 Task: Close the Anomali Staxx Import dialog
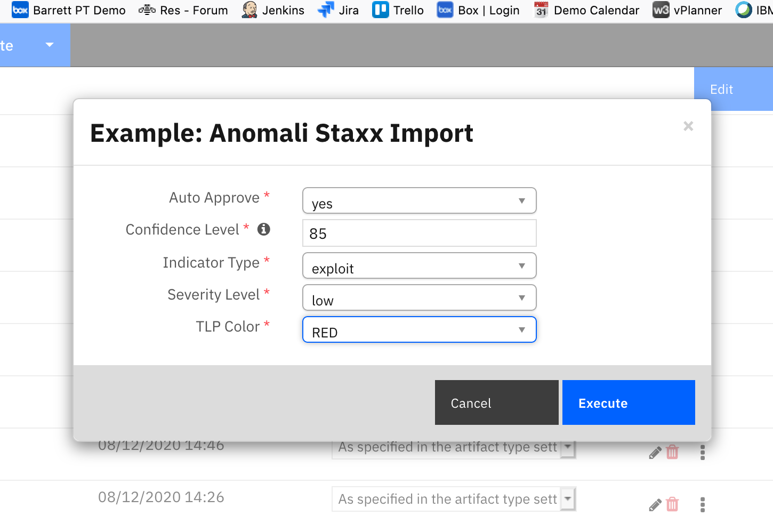click(688, 126)
